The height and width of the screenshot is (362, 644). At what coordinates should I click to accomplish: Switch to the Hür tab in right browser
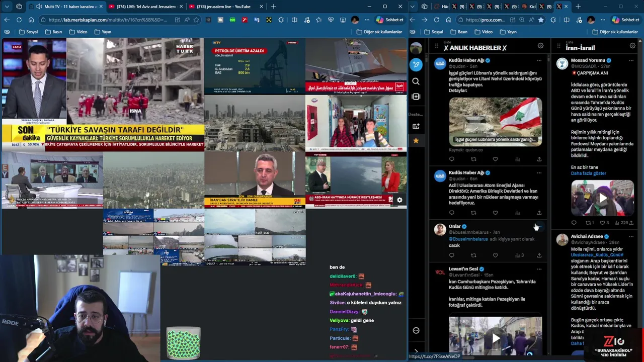coord(441,7)
